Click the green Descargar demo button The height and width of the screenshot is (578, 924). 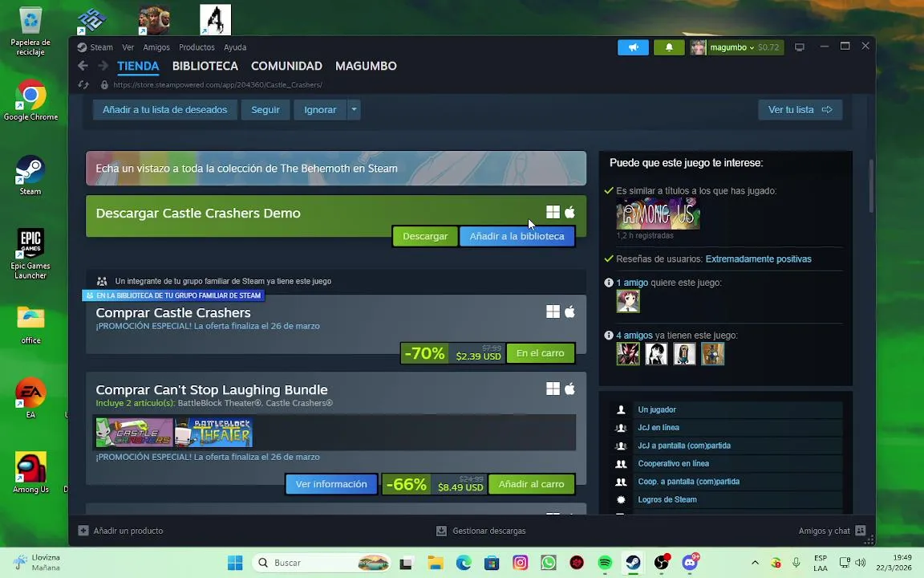coord(425,236)
